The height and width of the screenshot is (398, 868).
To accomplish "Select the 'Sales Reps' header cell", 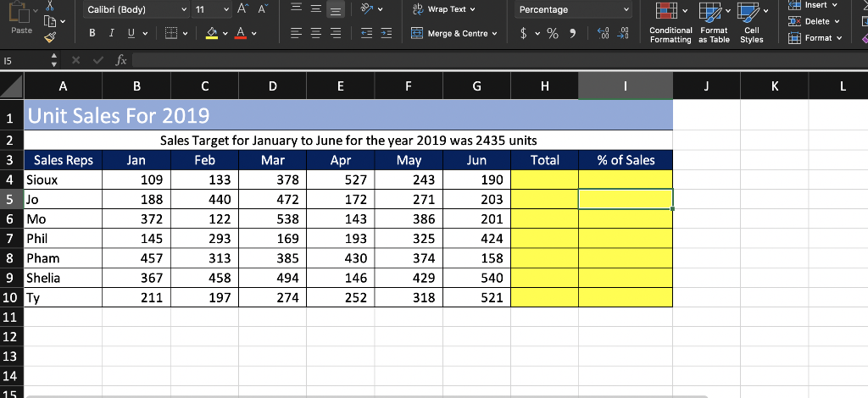I will tap(63, 160).
